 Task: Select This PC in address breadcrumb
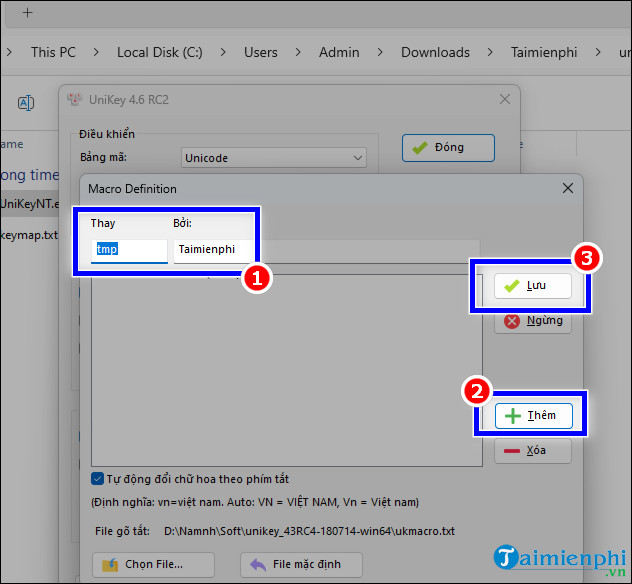53,52
